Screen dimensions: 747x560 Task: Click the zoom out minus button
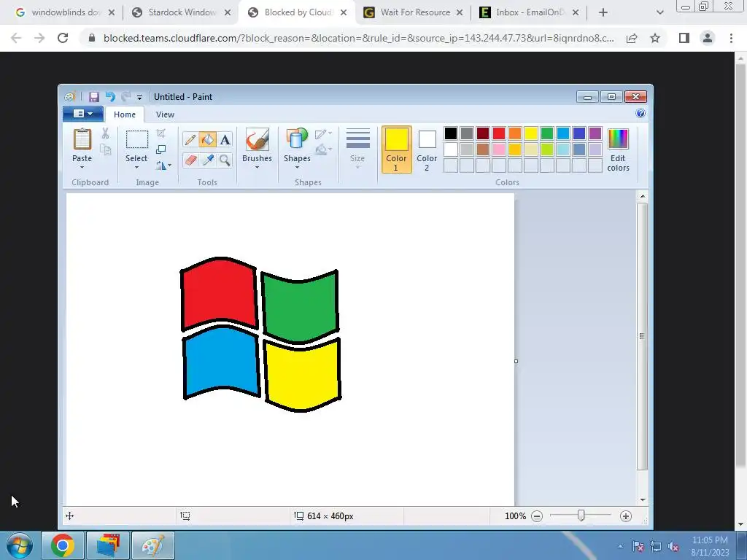[537, 516]
